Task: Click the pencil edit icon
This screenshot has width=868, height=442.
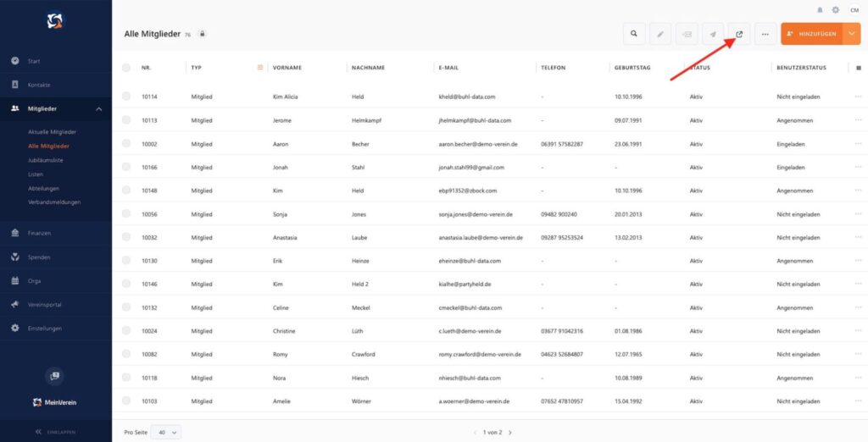Action: tap(659, 34)
